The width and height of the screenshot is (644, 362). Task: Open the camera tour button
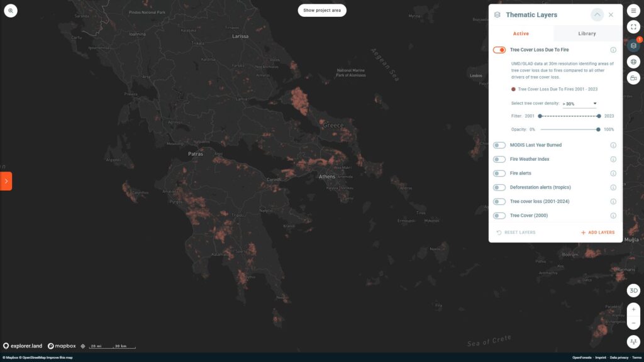click(x=633, y=78)
